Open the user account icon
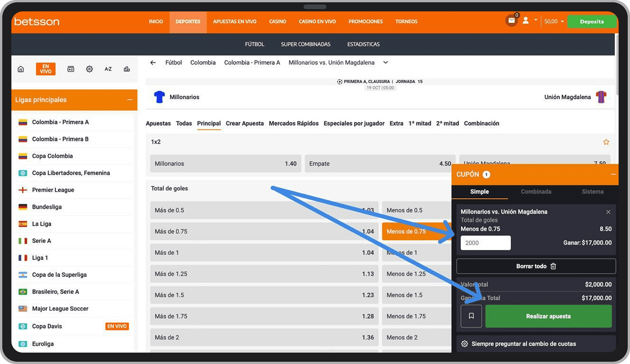630x364 pixels. [x=525, y=21]
